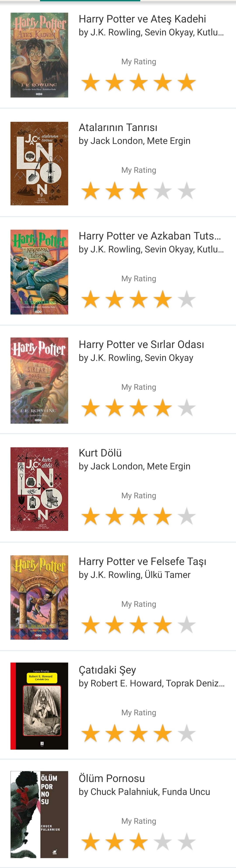Tap Kurt Dölü cover image

click(x=39, y=489)
